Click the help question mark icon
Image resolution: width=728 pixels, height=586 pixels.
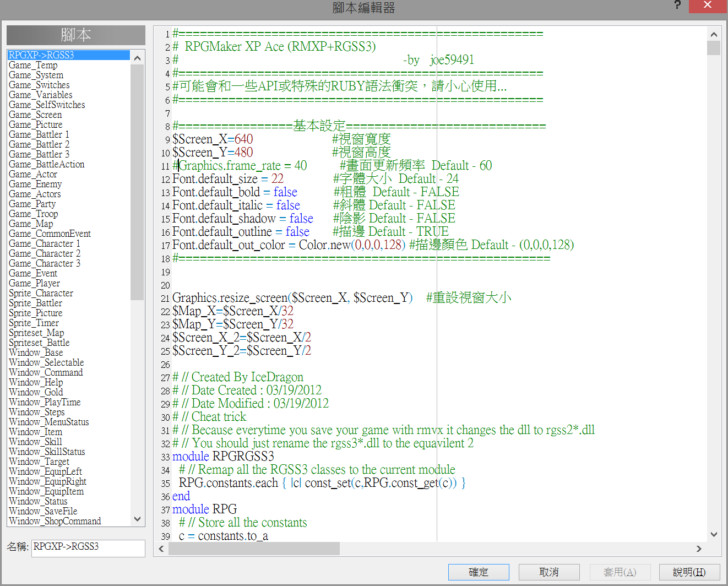click(677, 6)
